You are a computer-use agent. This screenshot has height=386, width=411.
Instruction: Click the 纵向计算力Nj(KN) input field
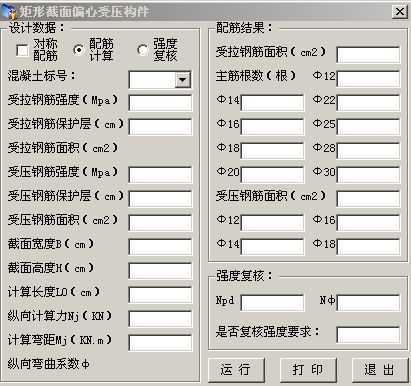160,319
